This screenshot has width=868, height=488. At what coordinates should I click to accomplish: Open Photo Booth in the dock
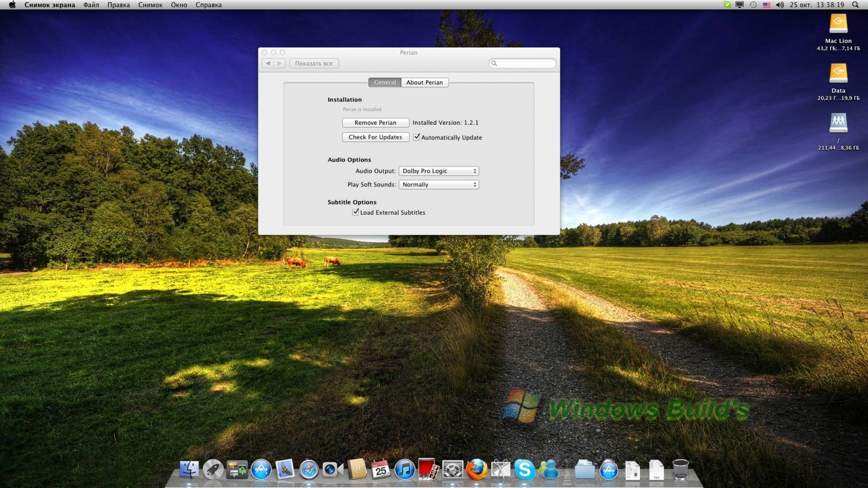tap(429, 470)
